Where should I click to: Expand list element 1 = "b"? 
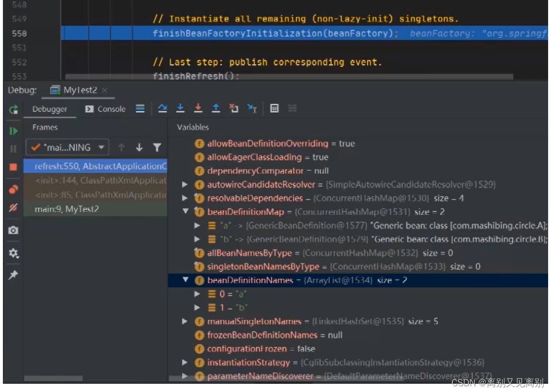point(197,308)
